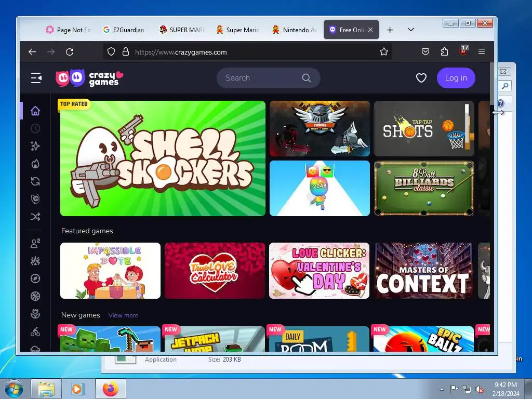Click the CrazyGames logo

click(x=89, y=78)
